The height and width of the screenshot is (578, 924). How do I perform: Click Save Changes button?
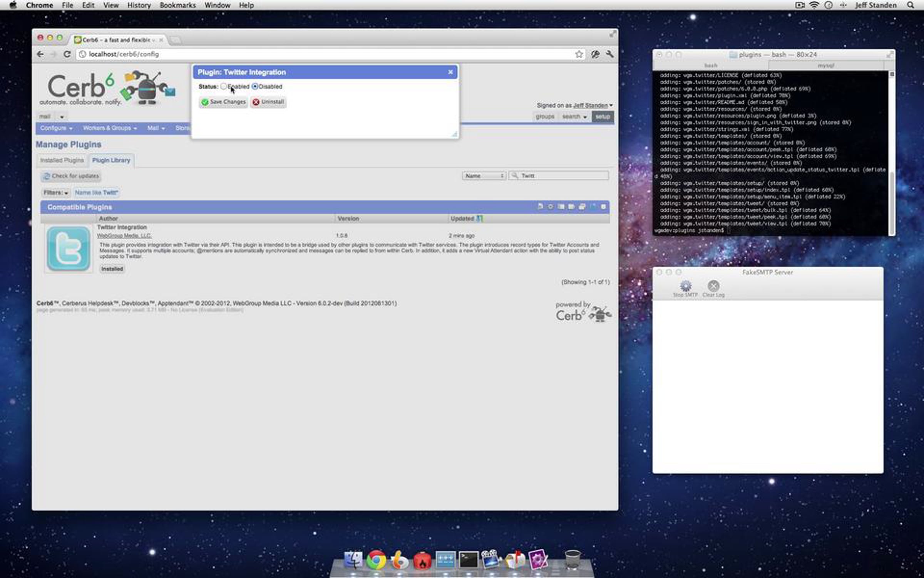pyautogui.click(x=223, y=102)
